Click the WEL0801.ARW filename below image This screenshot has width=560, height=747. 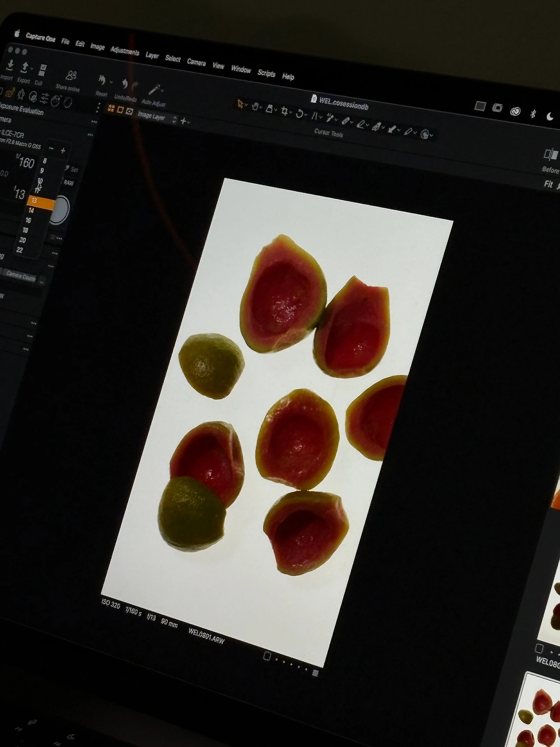[206, 636]
